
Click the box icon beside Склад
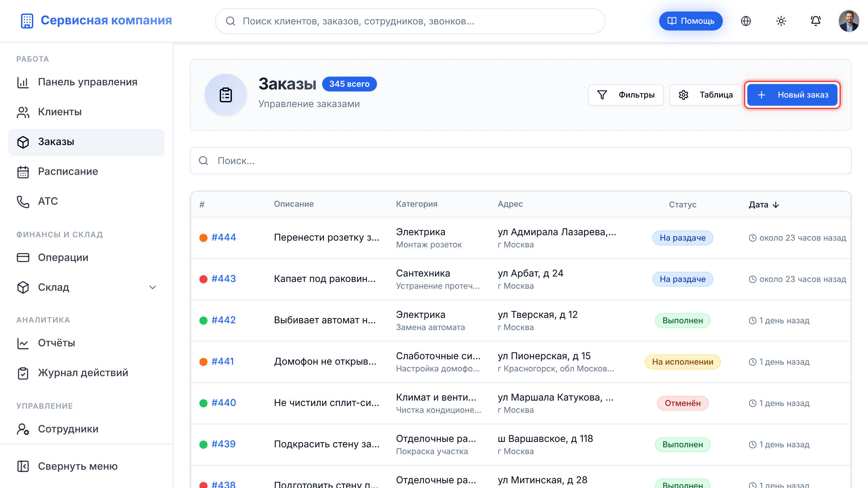23,287
